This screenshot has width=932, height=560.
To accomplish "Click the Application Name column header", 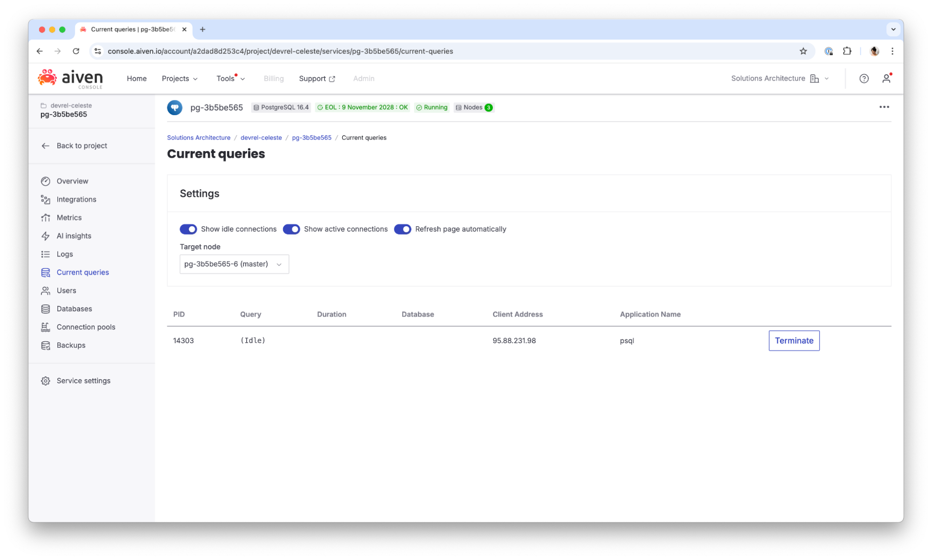I will (x=650, y=315).
